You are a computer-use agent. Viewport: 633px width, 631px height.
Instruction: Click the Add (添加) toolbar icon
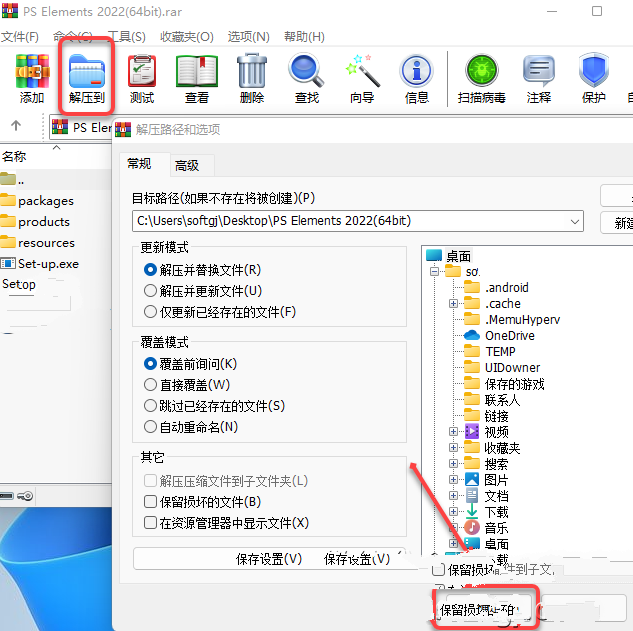(x=32, y=79)
